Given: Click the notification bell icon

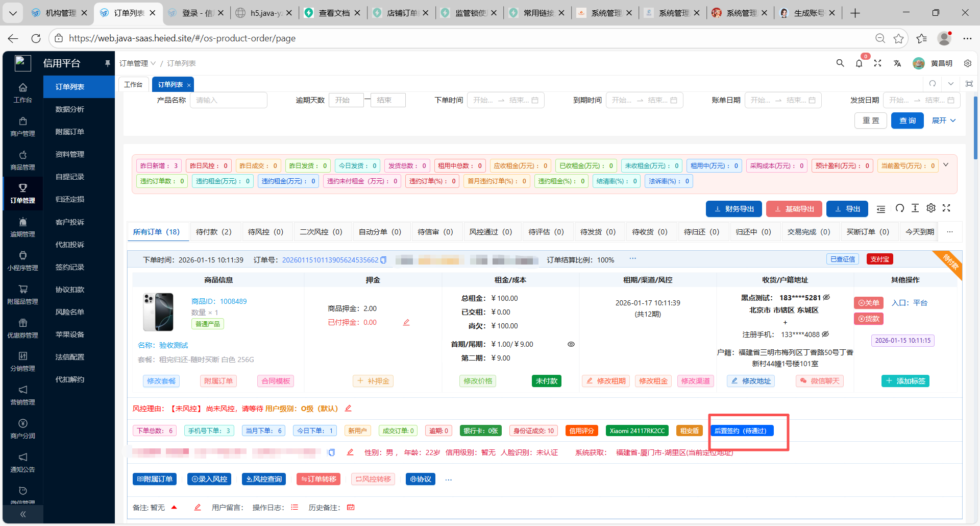Looking at the screenshot, I should pos(859,63).
